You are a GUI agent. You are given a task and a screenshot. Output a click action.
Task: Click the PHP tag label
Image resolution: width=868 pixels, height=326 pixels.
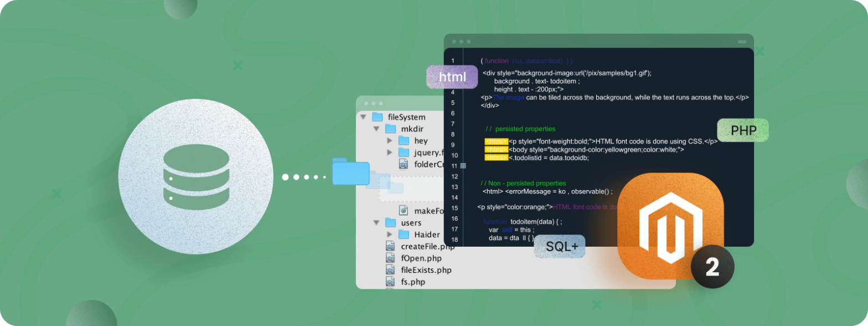point(743,131)
